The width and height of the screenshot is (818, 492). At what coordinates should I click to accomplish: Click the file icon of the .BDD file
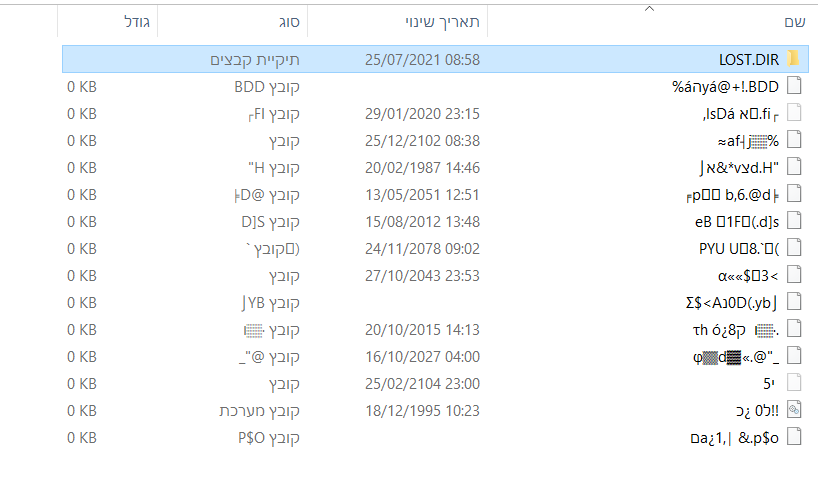(795, 86)
